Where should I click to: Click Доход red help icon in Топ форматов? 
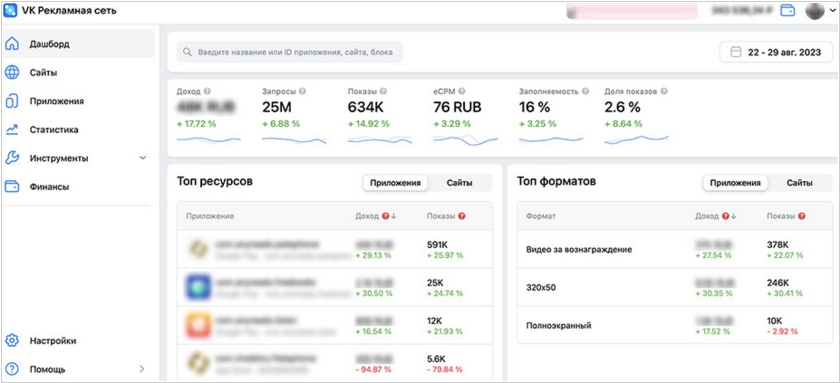725,216
